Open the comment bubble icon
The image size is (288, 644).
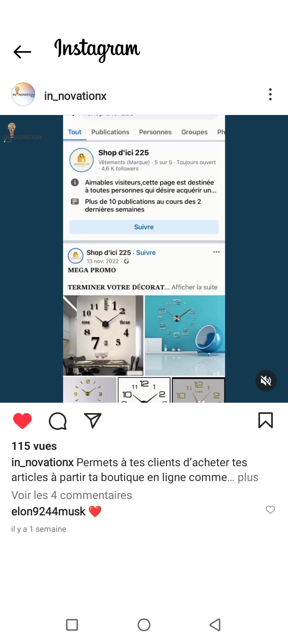(x=58, y=421)
